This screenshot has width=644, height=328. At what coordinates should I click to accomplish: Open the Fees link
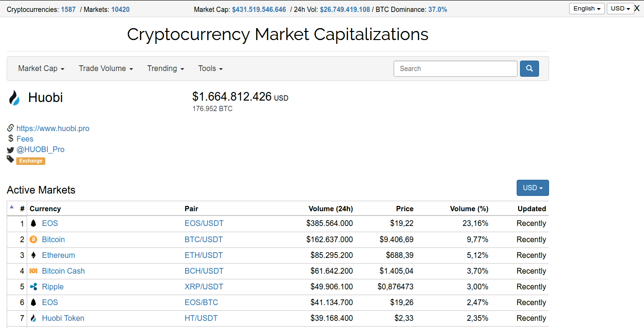[25, 139]
